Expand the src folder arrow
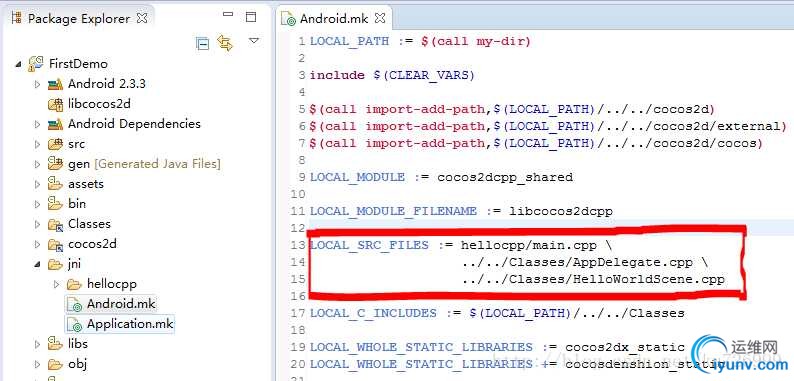 point(37,144)
